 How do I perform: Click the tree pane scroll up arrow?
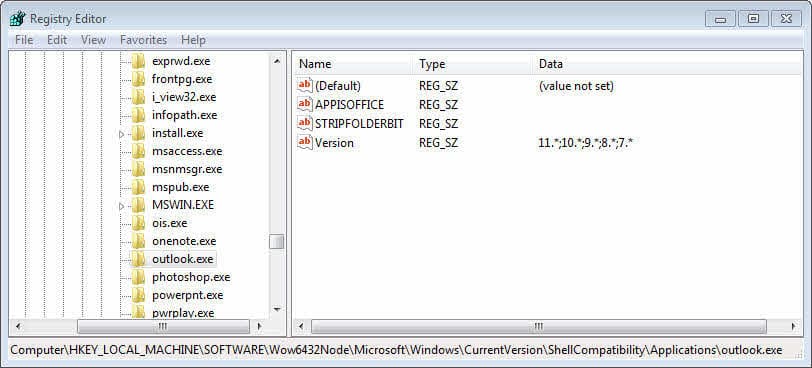click(x=277, y=61)
